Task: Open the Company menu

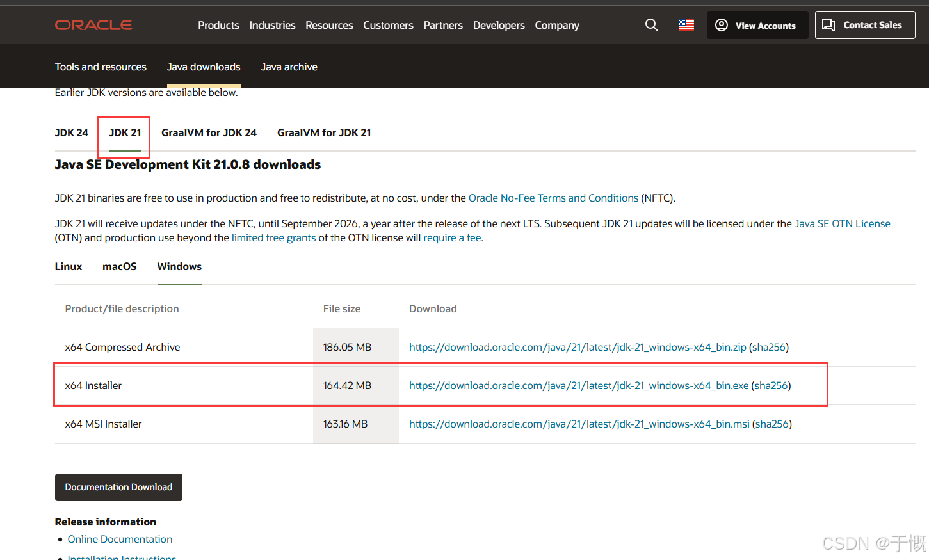Action: pos(557,25)
